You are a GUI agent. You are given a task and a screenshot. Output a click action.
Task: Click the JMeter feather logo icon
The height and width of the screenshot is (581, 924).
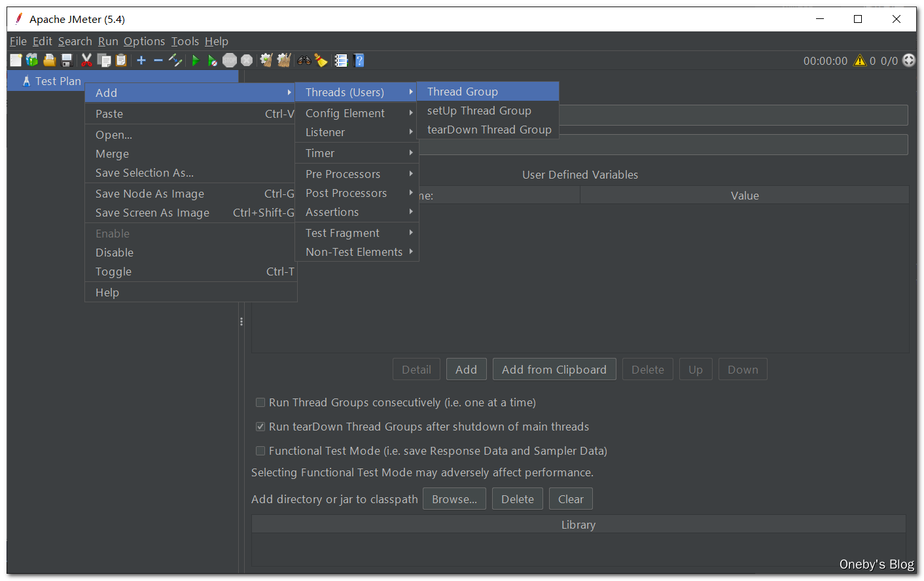(x=19, y=19)
